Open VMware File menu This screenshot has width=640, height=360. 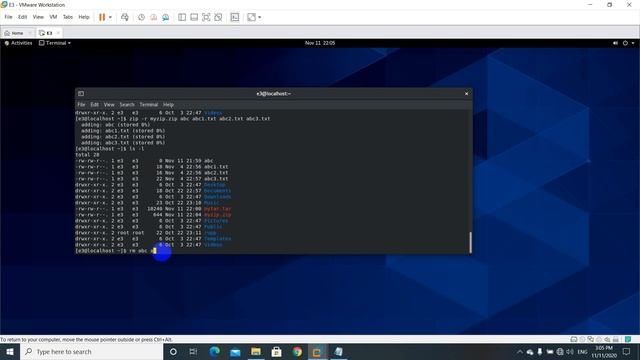pos(8,17)
